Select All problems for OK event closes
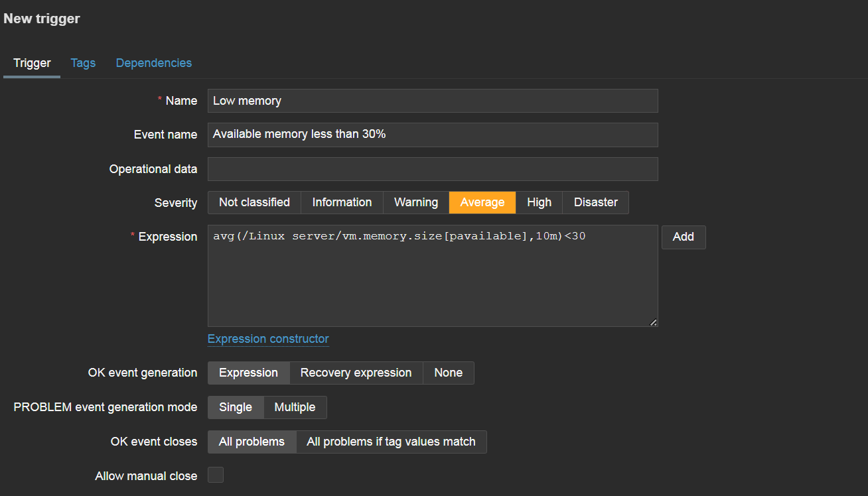This screenshot has height=496, width=868. pyautogui.click(x=252, y=442)
